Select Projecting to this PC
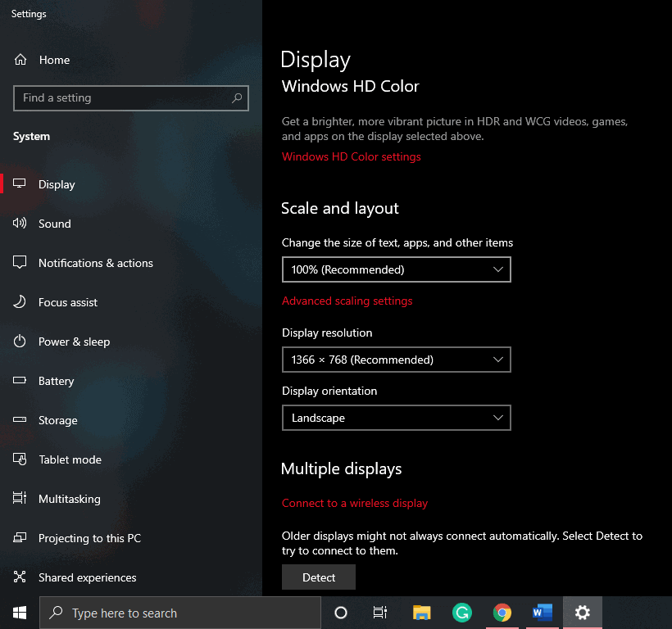 tap(89, 538)
